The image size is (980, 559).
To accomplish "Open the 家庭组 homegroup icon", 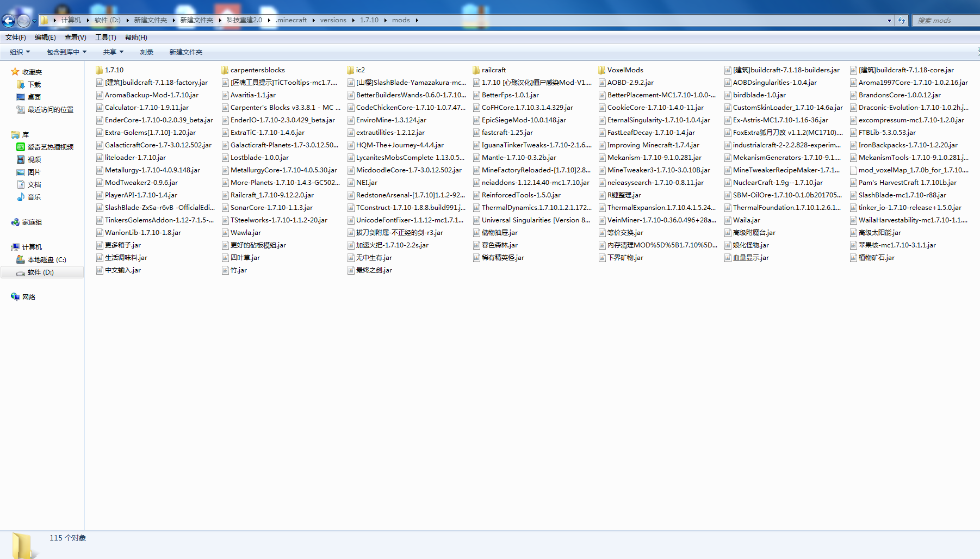I will tap(15, 222).
